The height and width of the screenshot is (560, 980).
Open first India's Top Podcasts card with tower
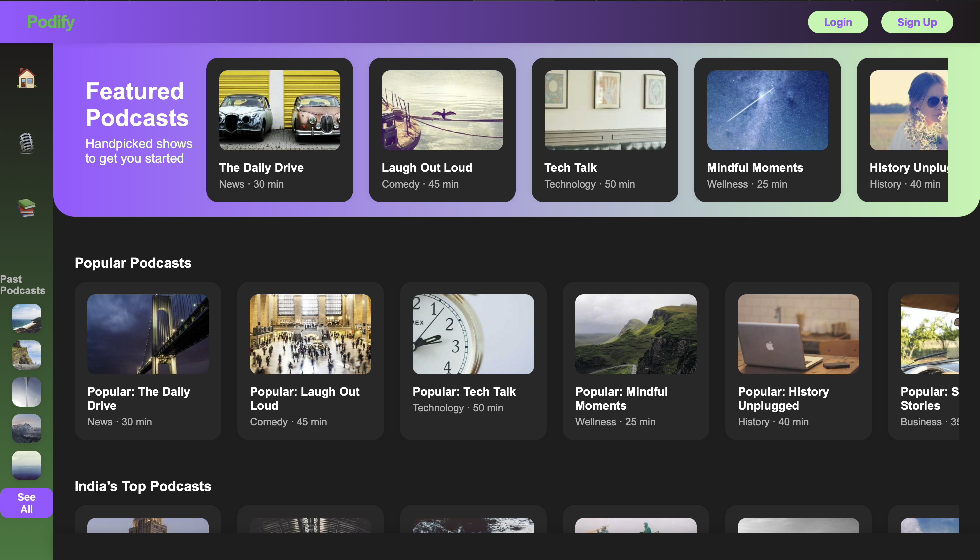pyautogui.click(x=148, y=525)
